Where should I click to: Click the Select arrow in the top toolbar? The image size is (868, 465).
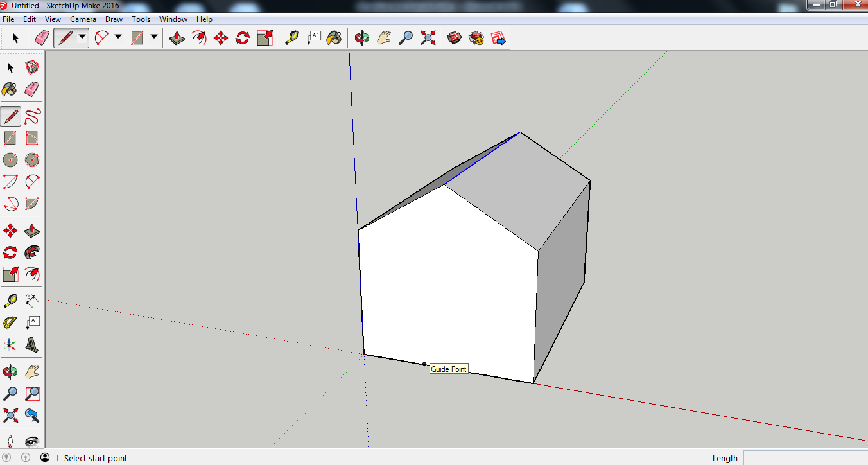[x=15, y=38]
